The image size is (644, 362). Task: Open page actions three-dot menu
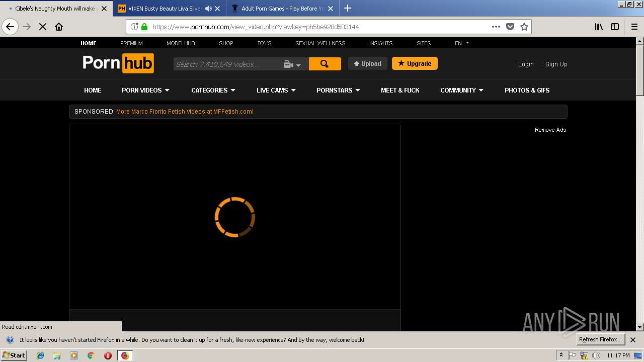pos(496,27)
